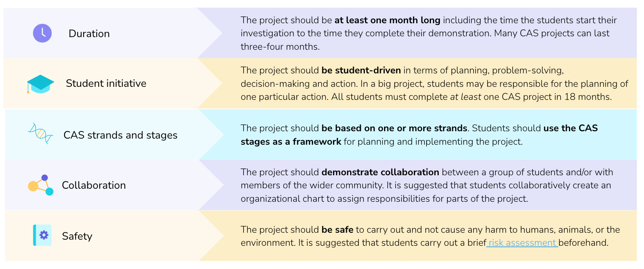
Task: Click bold text 'be student-driven'
Action: pos(361,70)
